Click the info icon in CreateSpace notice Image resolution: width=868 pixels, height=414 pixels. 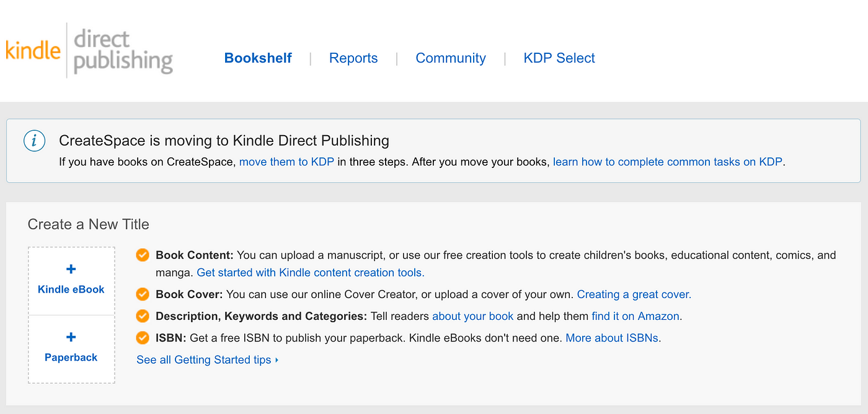coord(34,141)
